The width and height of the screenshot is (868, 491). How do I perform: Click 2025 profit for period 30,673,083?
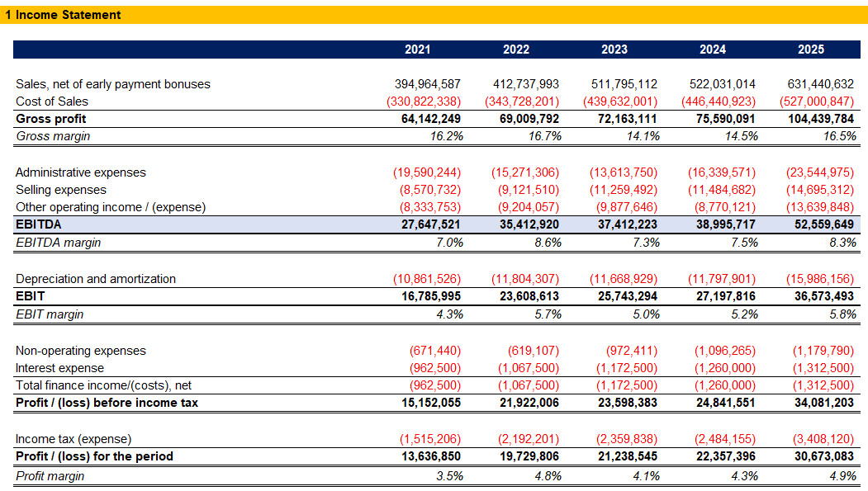pos(823,456)
